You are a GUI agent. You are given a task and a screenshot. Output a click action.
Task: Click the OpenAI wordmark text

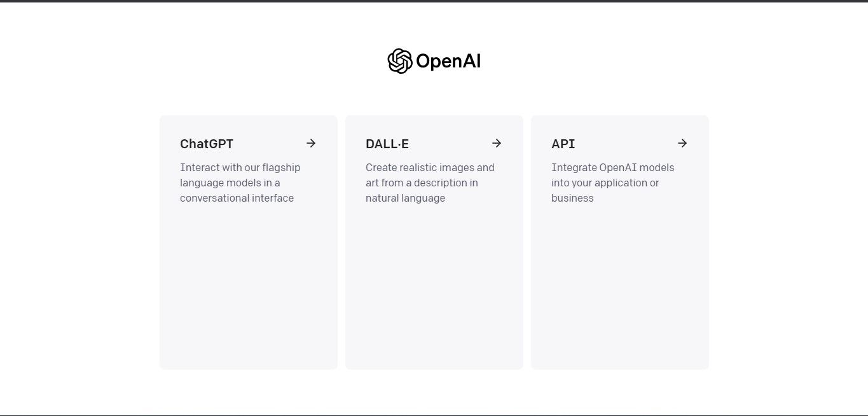pos(448,61)
